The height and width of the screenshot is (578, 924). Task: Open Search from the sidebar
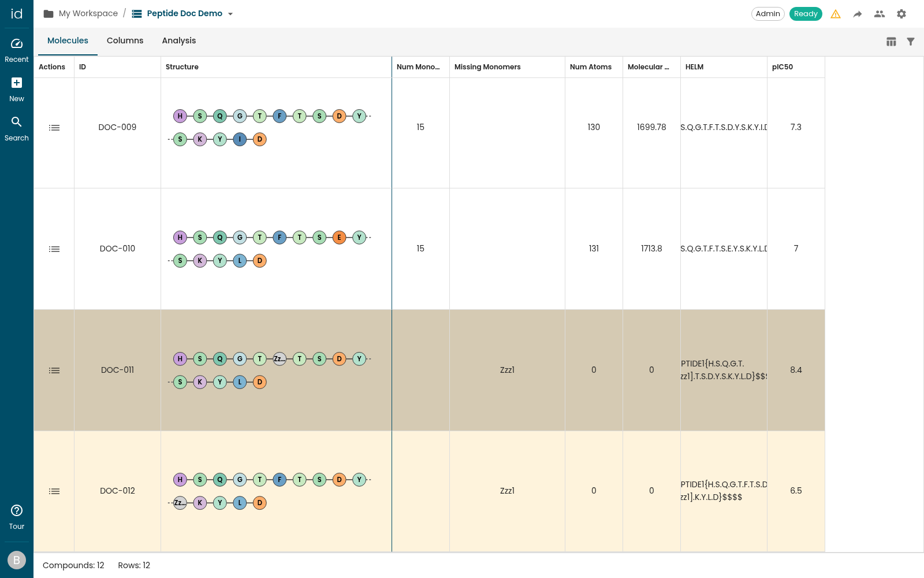coord(17,121)
